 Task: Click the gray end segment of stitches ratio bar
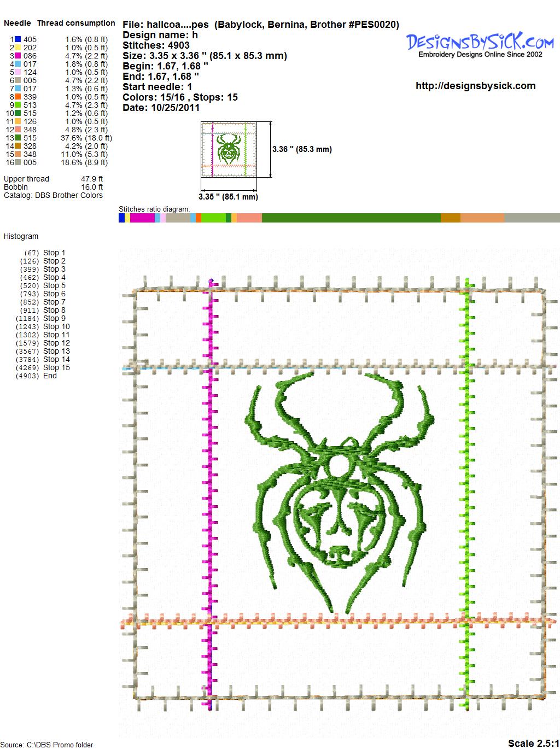click(532, 218)
